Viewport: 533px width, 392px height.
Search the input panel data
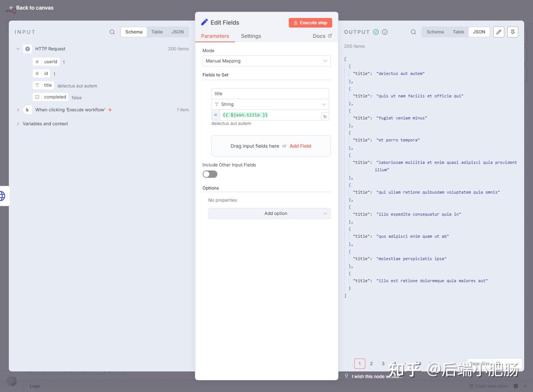pos(112,32)
